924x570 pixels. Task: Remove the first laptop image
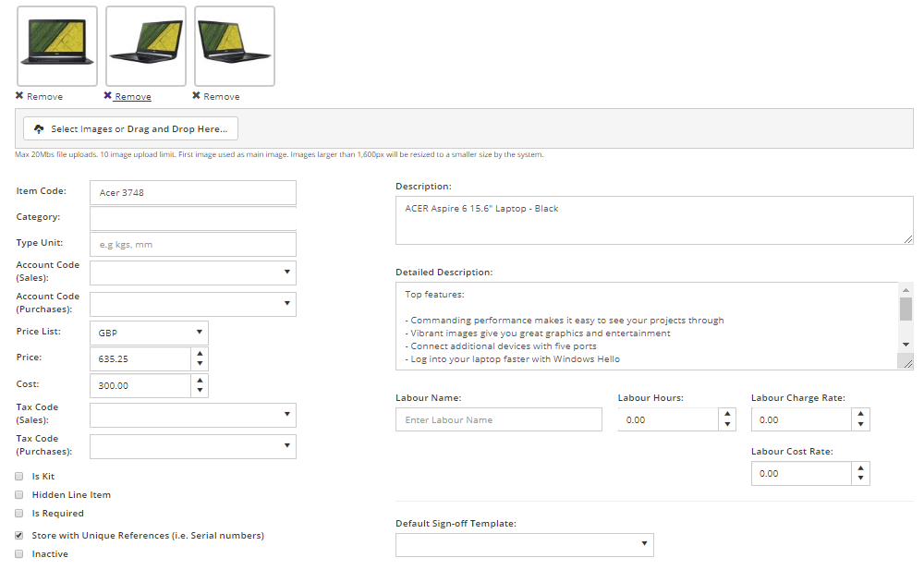(x=39, y=96)
